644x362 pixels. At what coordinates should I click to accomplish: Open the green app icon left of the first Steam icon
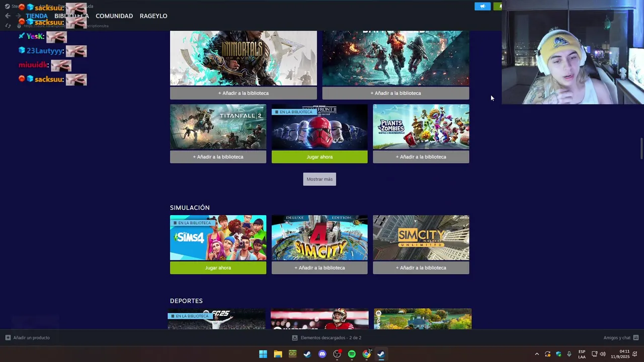click(293, 354)
